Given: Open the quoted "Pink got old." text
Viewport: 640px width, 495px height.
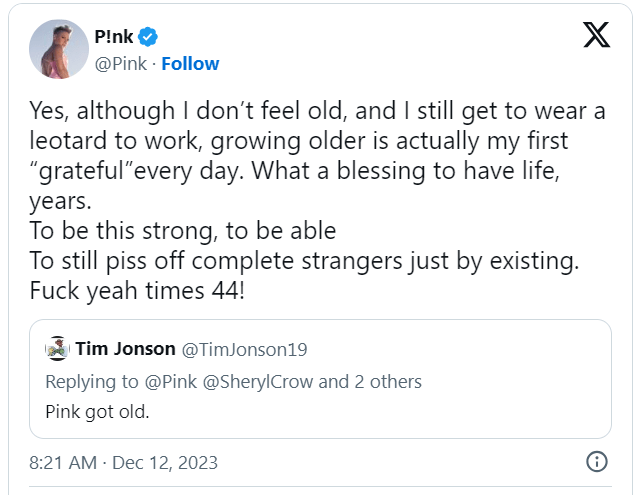Looking at the screenshot, I should pos(97,410).
